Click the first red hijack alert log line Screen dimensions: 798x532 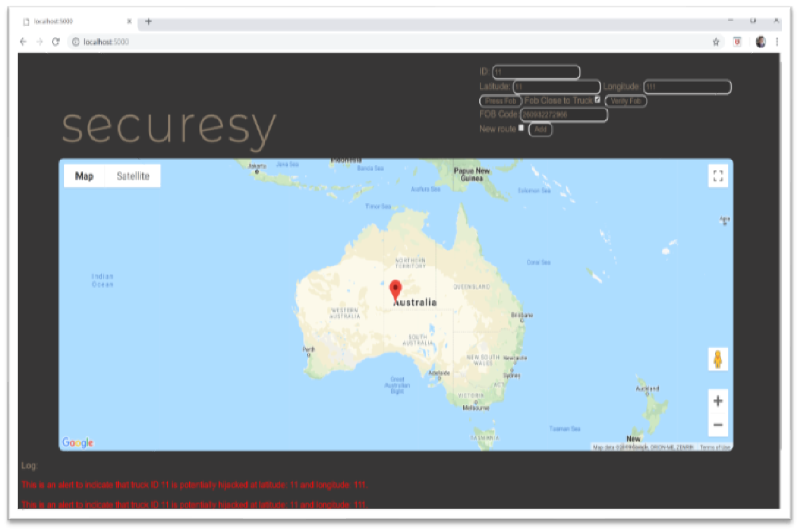(x=195, y=485)
